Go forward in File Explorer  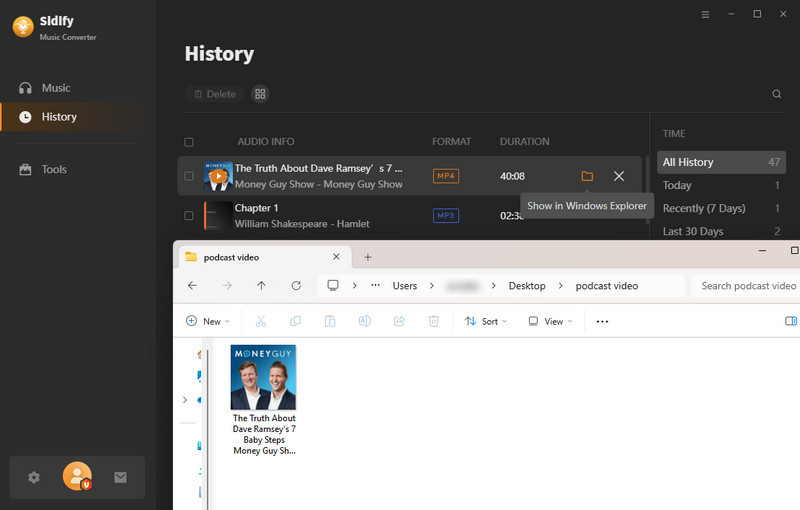[227, 286]
